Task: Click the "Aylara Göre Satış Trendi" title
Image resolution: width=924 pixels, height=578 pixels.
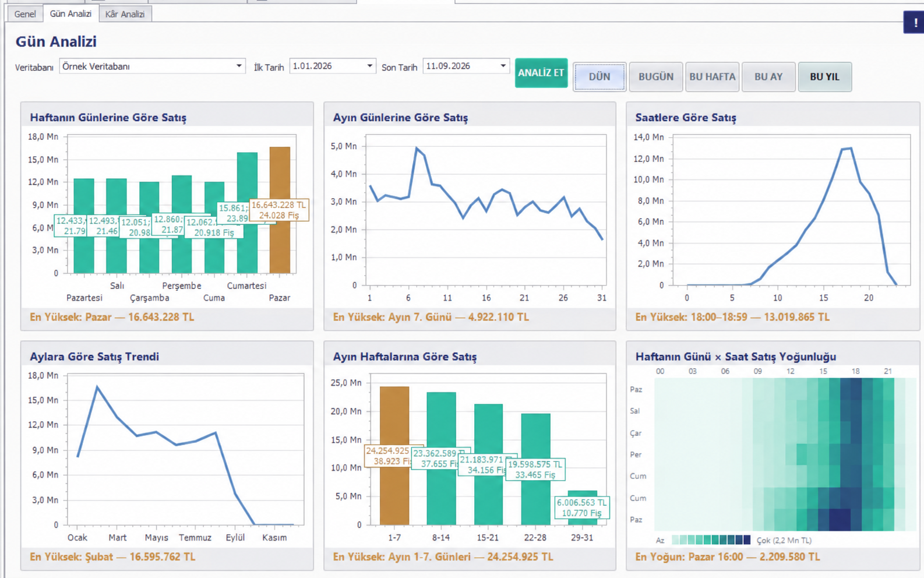Action: point(94,357)
